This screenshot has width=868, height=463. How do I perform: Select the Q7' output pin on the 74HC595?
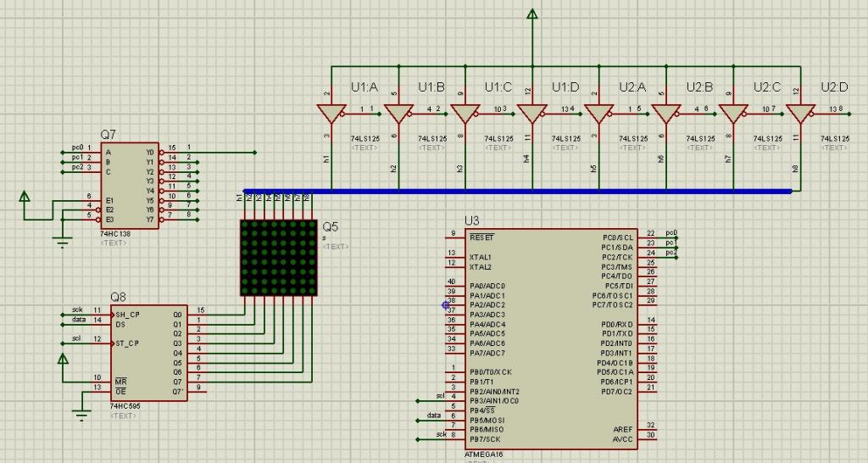[x=197, y=392]
